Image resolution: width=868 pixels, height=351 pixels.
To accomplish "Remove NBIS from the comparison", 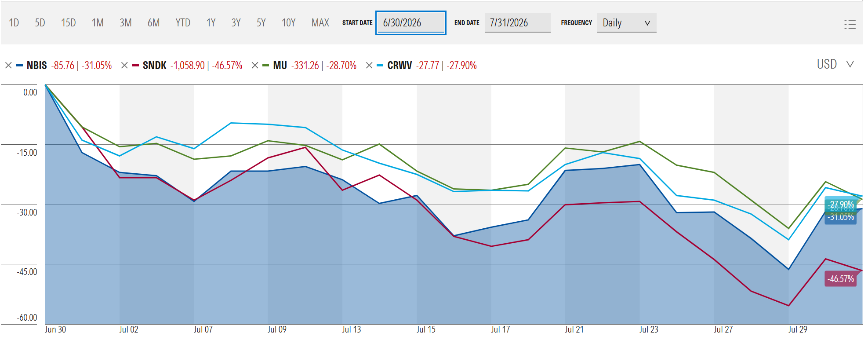I will (8, 66).
